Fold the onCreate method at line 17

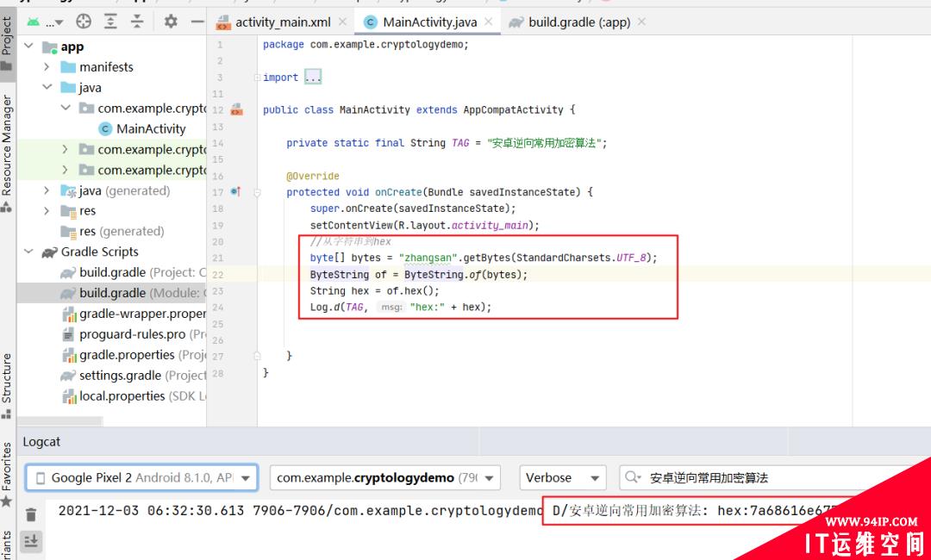click(x=257, y=192)
